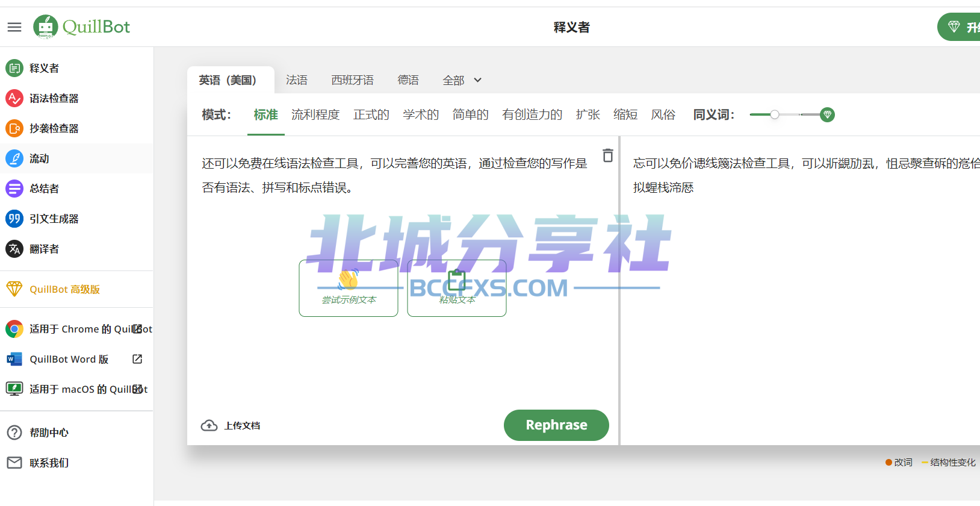Select the 流动 feather pen icon
980x506 pixels.
(x=14, y=158)
